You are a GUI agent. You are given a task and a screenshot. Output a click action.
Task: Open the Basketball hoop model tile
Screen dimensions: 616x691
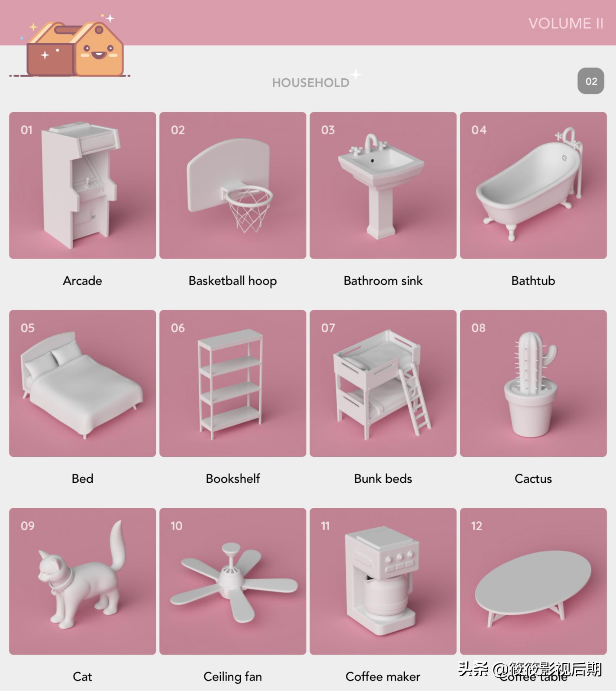click(233, 185)
